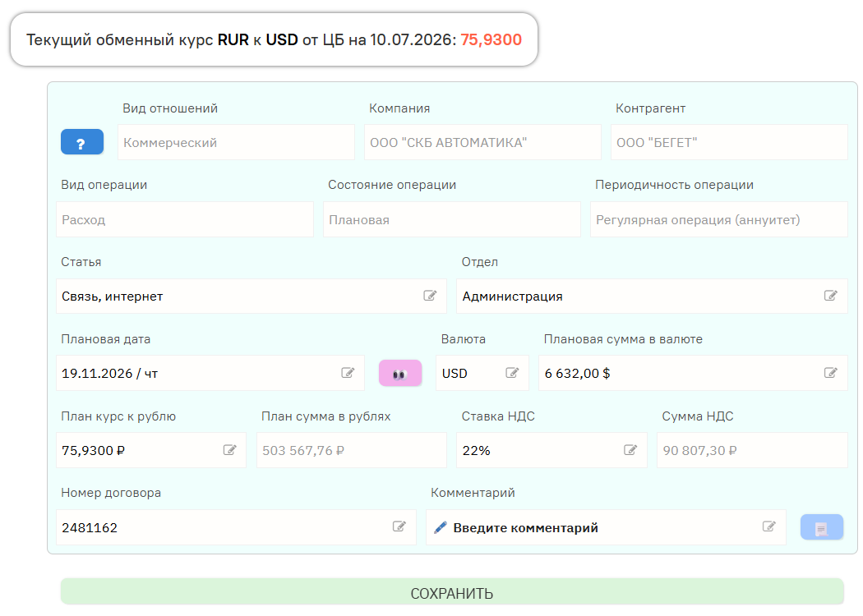Image resolution: width=863 pixels, height=616 pixels.
Task: Save the form with СОХРАНИТЬ button
Action: [452, 593]
